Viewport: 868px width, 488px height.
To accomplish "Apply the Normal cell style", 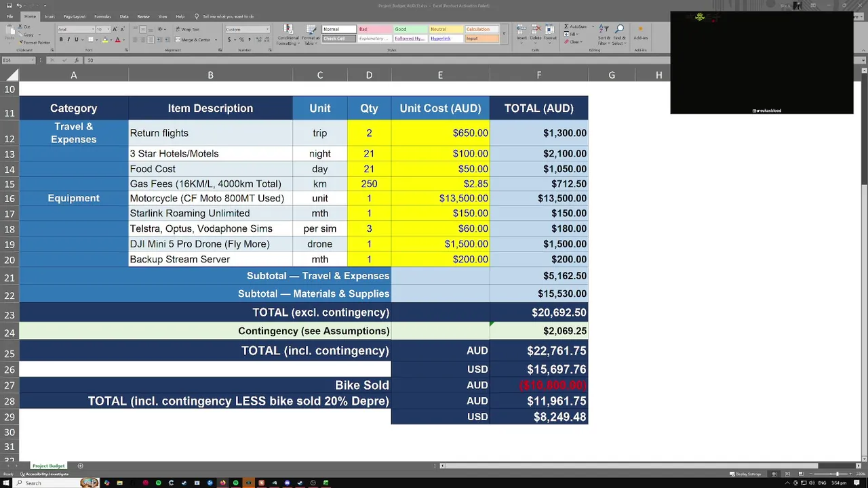I will click(338, 29).
